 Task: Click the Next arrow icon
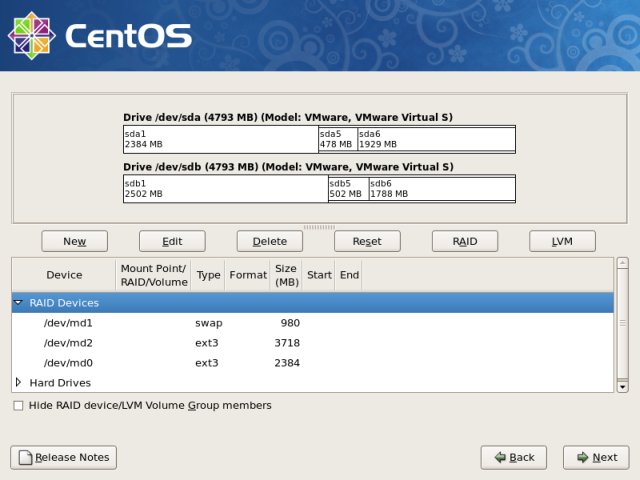coord(581,457)
